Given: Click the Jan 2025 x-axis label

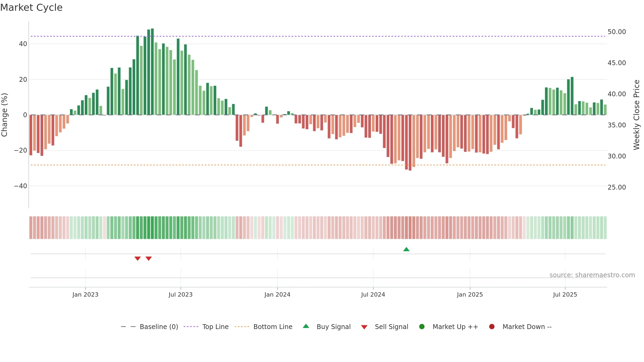Looking at the screenshot, I should (470, 294).
